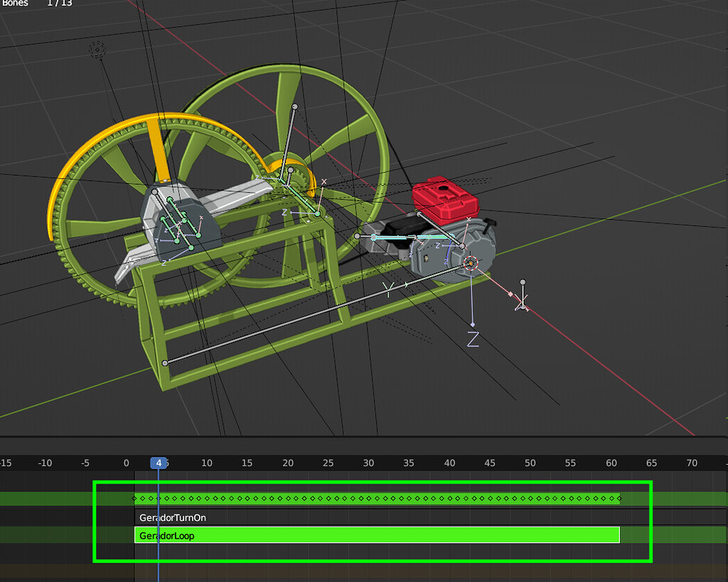Click frame 0 on the timeline ruler
Screen dimensions: 728x582
[x=126, y=463]
